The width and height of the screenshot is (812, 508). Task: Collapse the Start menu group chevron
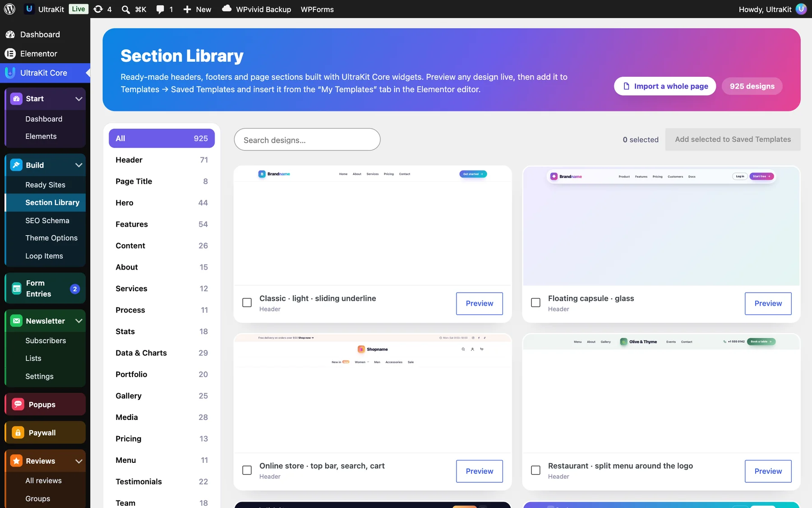pos(78,99)
